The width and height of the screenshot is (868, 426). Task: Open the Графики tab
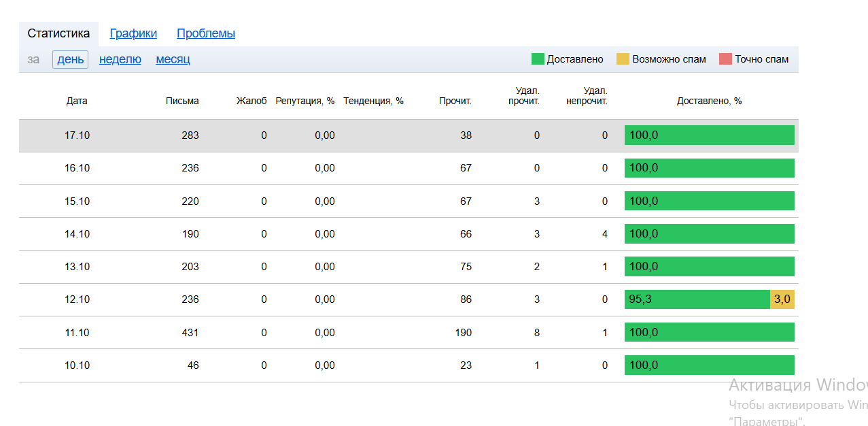(133, 33)
